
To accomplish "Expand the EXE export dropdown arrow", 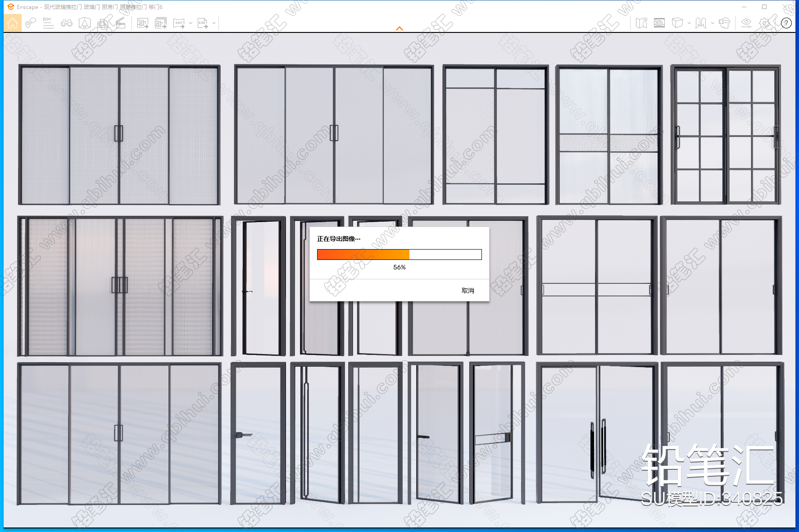I will coord(214,23).
